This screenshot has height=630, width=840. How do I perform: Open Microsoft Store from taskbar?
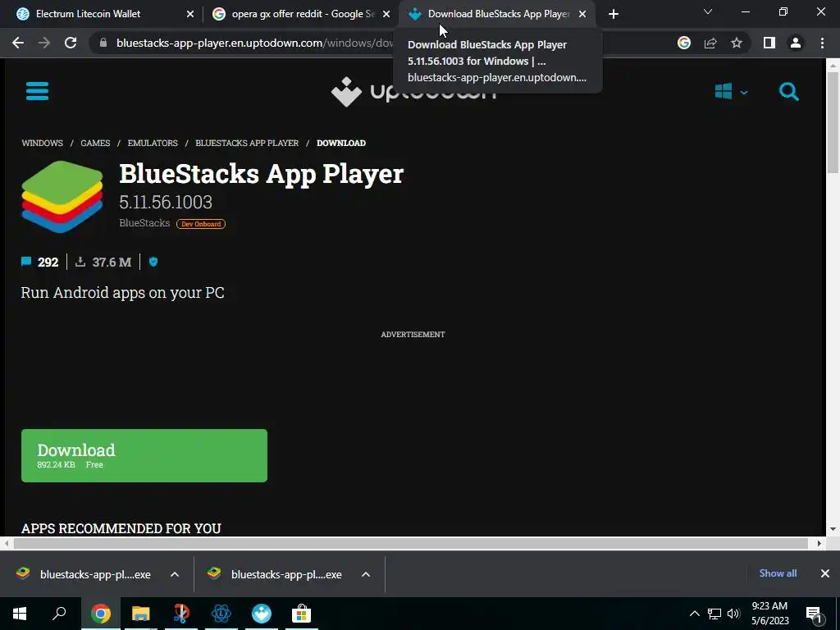[x=302, y=614]
